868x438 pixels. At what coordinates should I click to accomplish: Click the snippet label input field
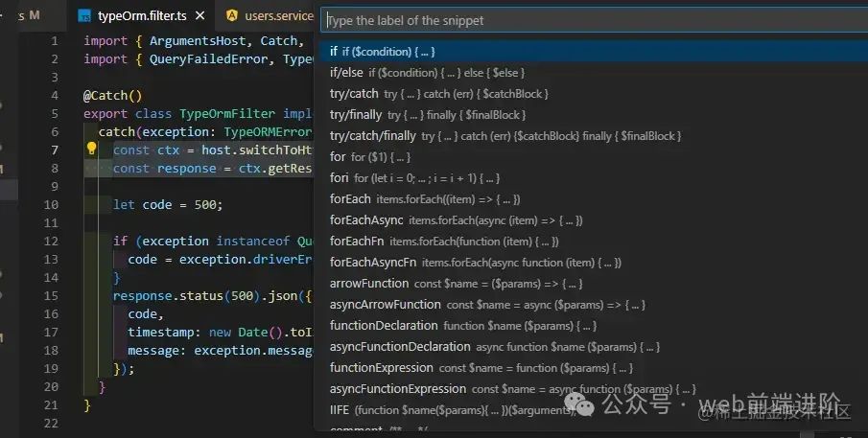[594, 20]
